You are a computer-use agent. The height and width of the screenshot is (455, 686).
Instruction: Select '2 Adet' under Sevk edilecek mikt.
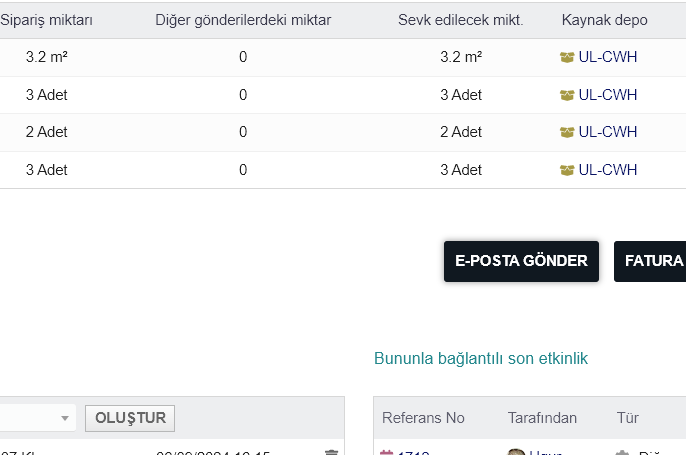tap(461, 132)
